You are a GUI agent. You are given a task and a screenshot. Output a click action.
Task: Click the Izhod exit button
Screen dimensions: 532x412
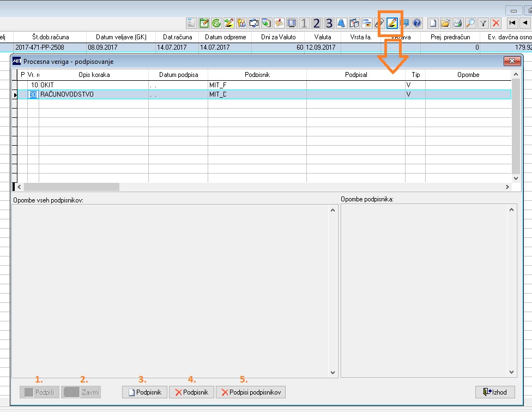495,392
